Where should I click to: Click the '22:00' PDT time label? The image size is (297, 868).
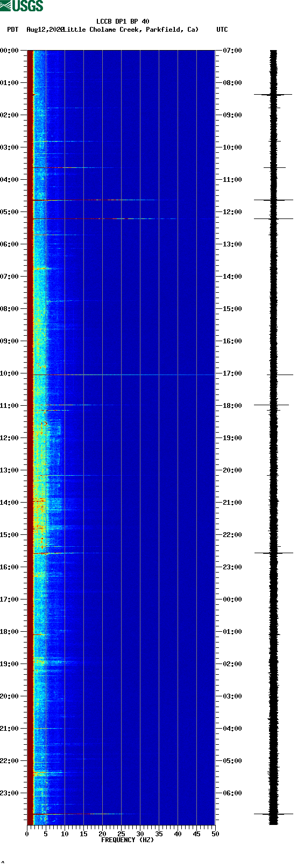coord(10,761)
